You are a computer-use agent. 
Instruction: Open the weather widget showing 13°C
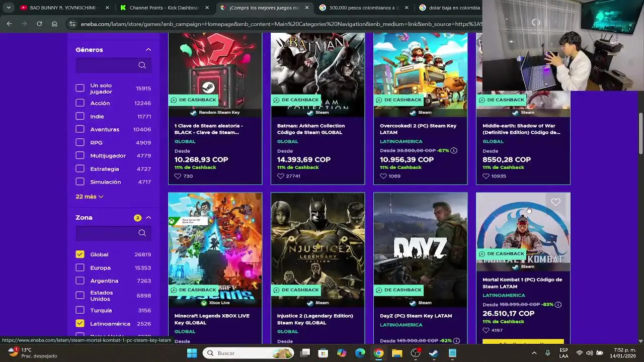tap(33, 353)
